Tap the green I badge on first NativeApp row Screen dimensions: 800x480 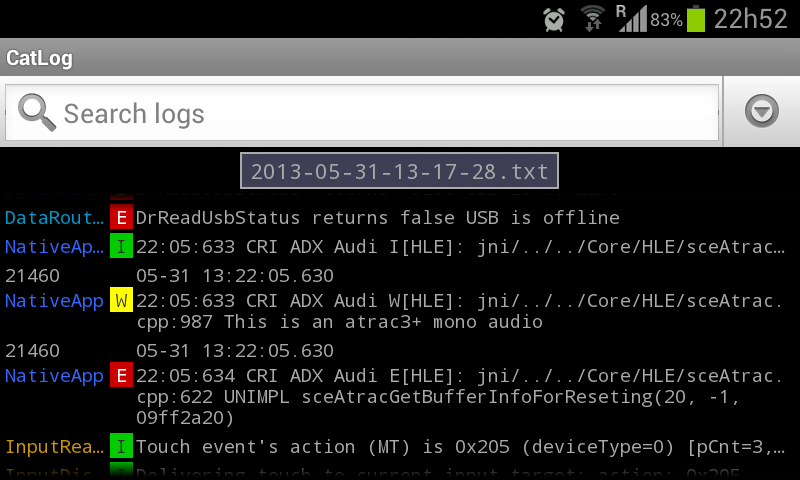tap(121, 246)
